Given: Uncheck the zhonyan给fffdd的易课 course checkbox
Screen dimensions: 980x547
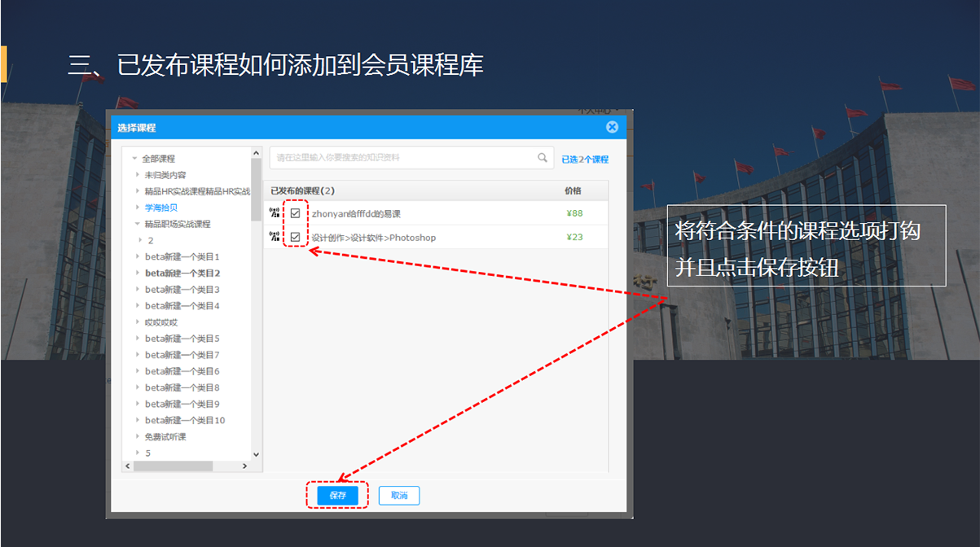Looking at the screenshot, I should coord(295,213).
